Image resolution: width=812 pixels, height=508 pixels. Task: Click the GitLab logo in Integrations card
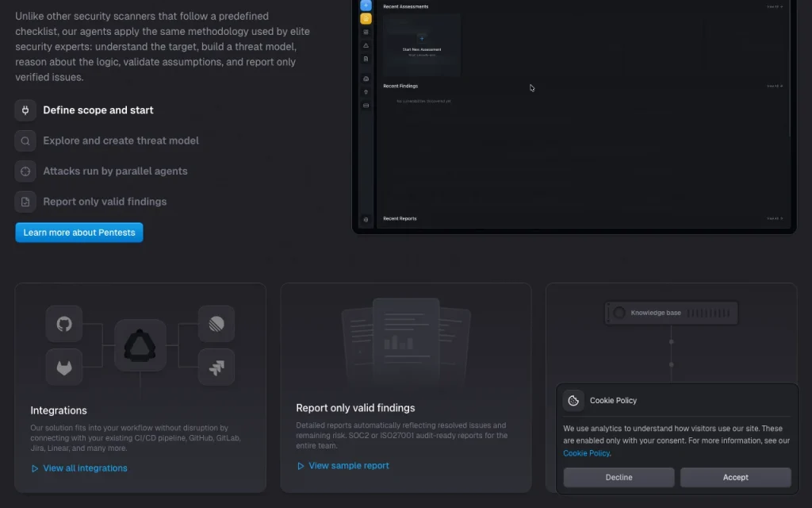[64, 368]
